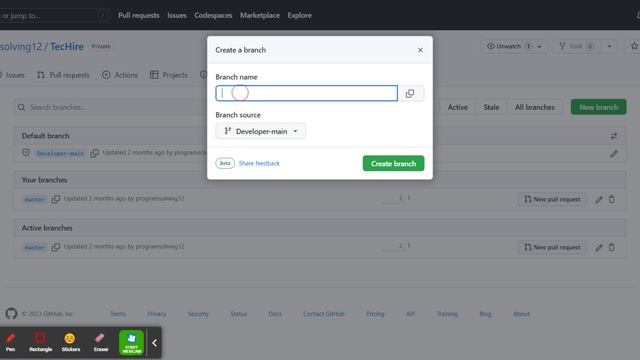
Task: Open the Docs footer link
Action: click(275, 314)
